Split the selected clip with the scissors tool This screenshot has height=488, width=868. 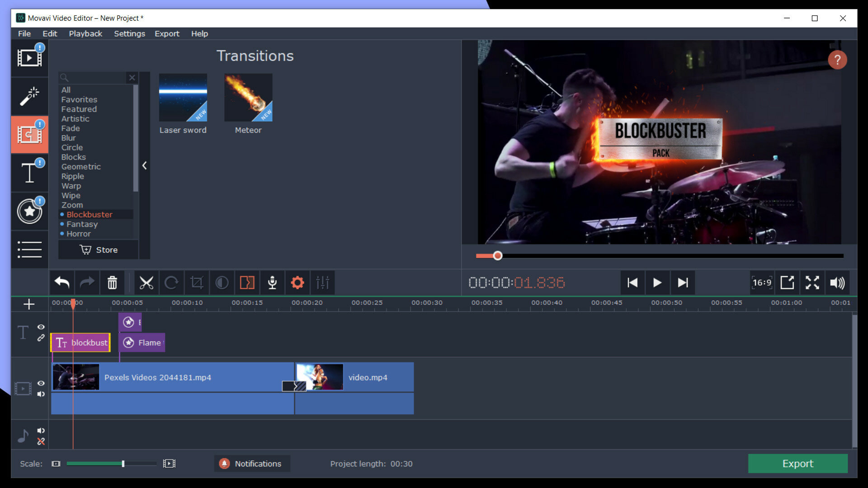(x=146, y=282)
